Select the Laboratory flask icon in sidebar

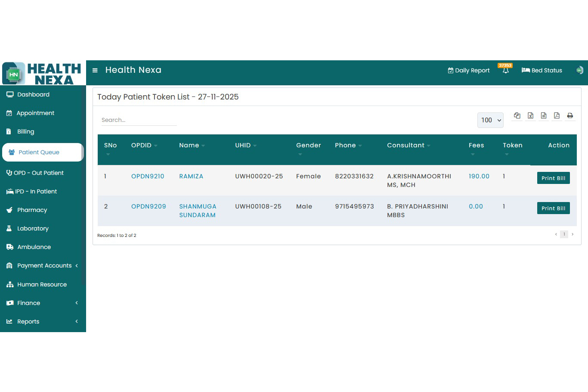[x=9, y=228]
